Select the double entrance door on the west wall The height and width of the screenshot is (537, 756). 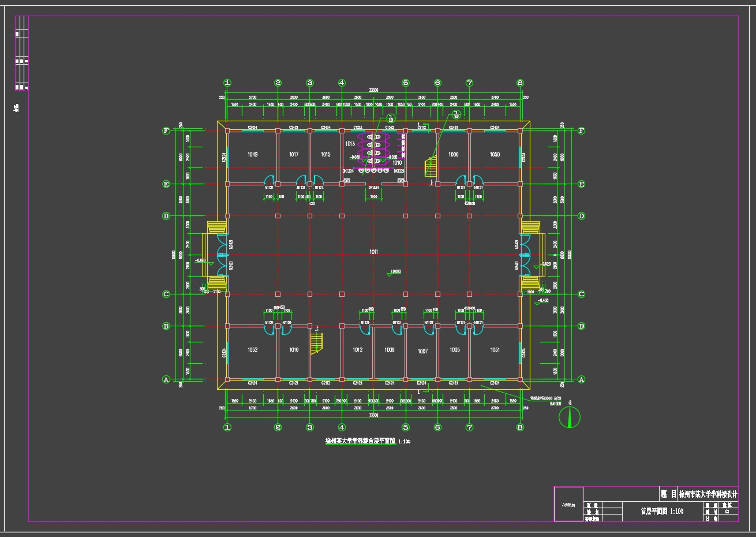pyautogui.click(x=222, y=255)
